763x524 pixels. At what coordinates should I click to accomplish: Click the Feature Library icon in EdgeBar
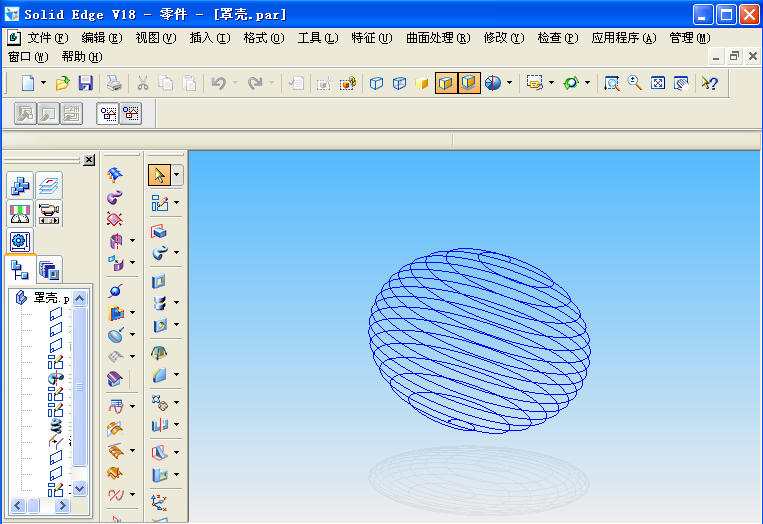pos(20,185)
